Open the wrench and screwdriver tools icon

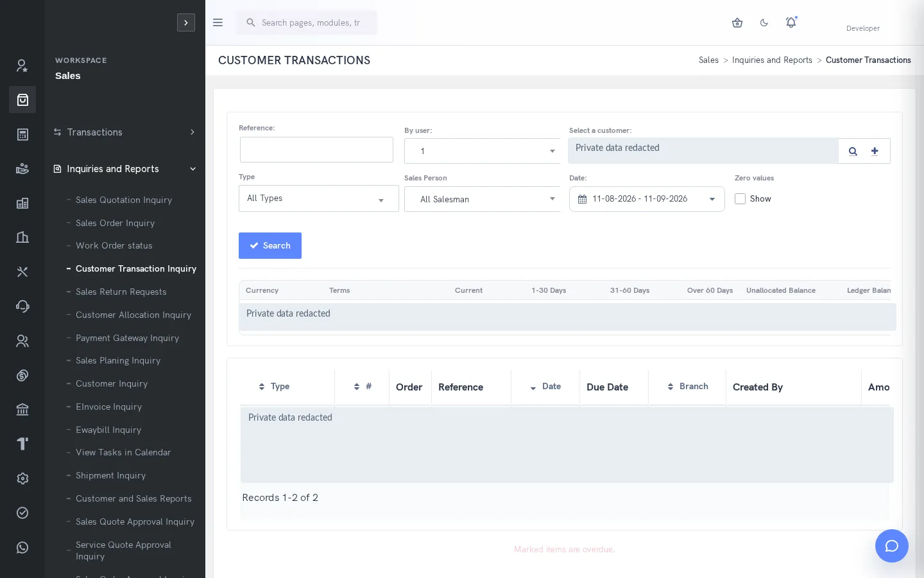(22, 272)
